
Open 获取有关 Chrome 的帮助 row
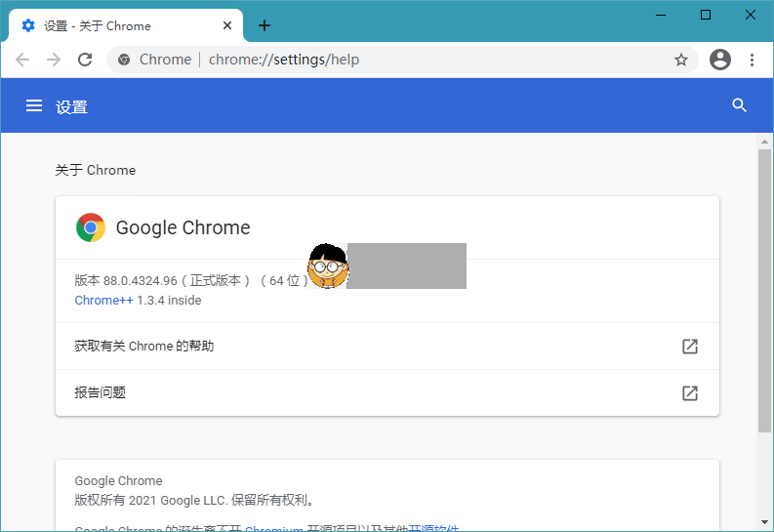click(x=387, y=346)
